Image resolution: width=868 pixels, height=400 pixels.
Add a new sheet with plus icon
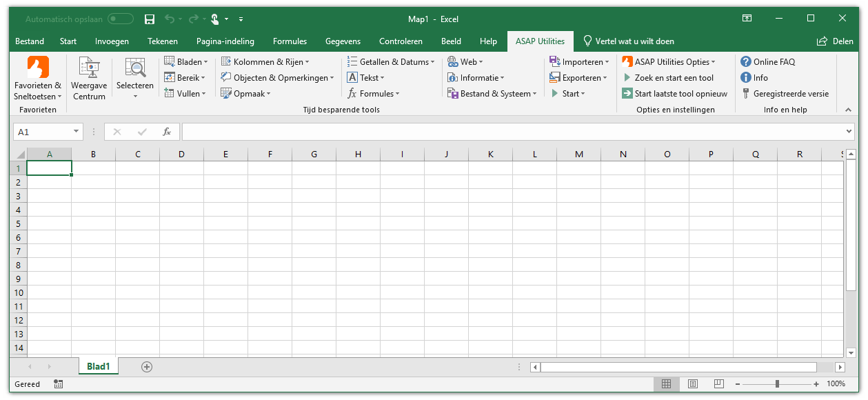tap(146, 367)
